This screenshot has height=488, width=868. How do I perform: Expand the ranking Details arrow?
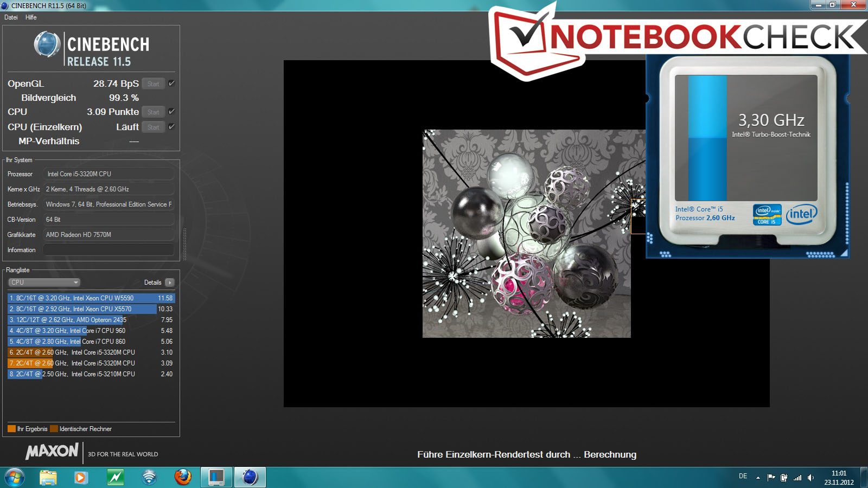pyautogui.click(x=170, y=282)
